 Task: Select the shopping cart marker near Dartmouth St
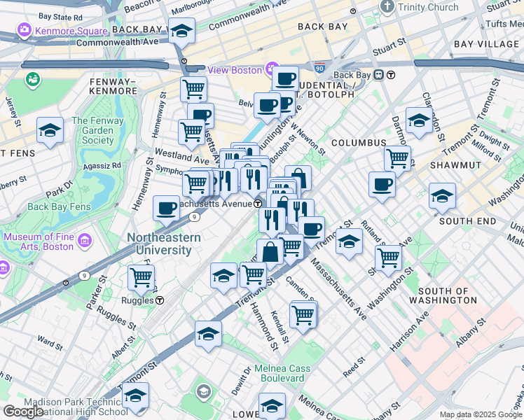[397, 159]
